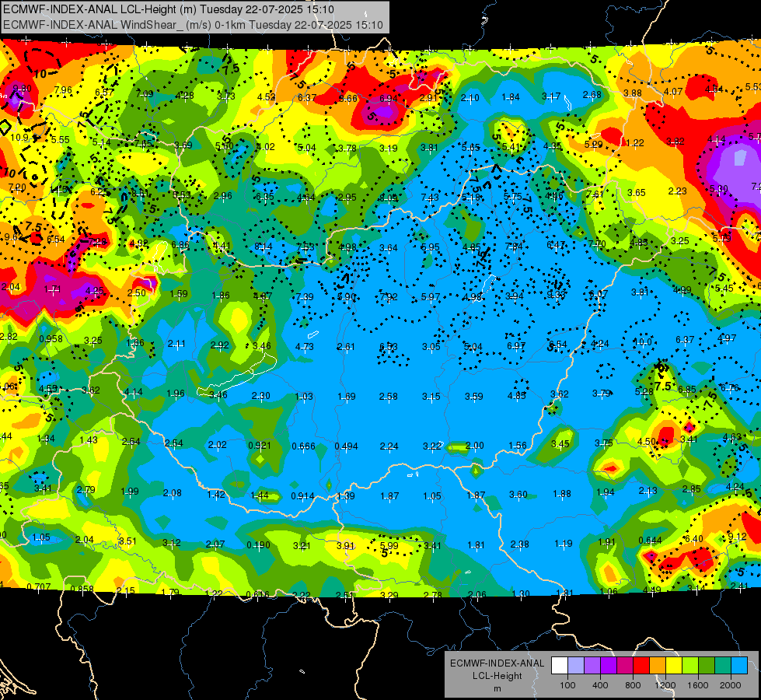Screen dimensions: 761x700
Task: Click the wind shear value 3.91
Action: 346,545
